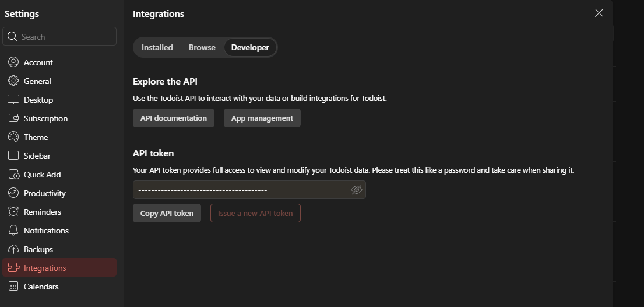Open API documentation
This screenshot has width=644, height=307.
tap(174, 118)
